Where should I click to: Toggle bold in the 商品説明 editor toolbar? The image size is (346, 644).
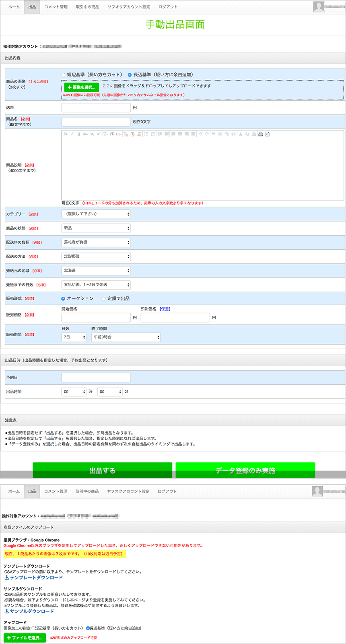66,134
